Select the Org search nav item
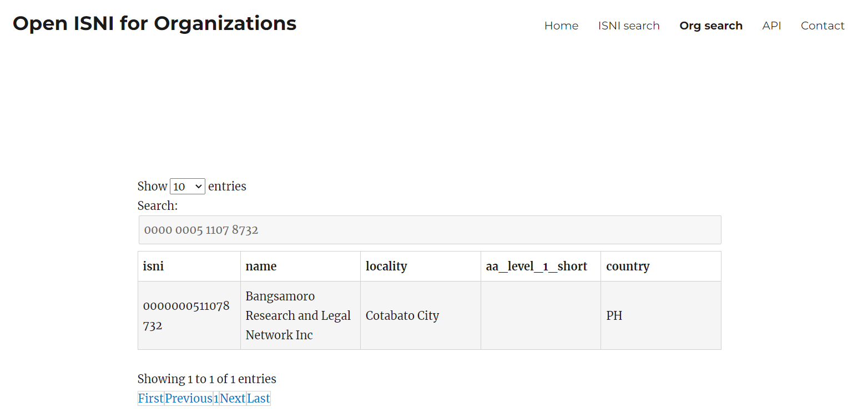 tap(711, 26)
